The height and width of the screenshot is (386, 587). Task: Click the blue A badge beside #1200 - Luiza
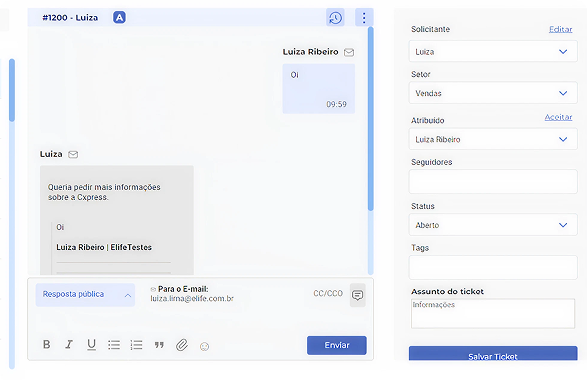pyautogui.click(x=119, y=18)
